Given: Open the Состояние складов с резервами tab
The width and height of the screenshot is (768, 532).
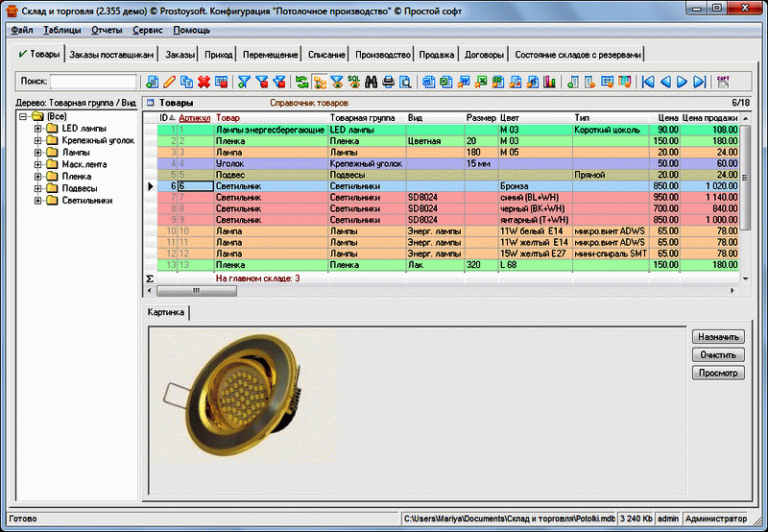Looking at the screenshot, I should tap(578, 55).
